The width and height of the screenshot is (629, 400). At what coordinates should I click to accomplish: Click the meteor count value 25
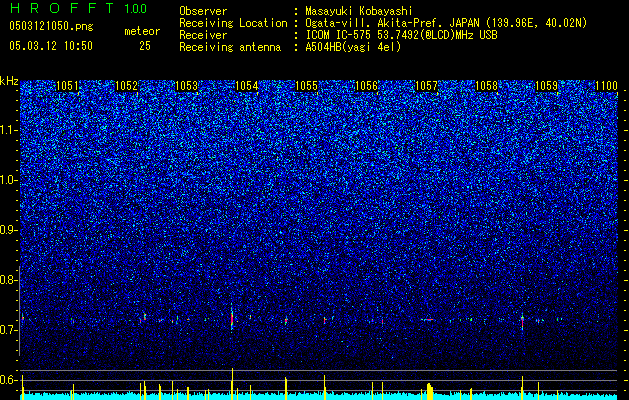point(145,46)
